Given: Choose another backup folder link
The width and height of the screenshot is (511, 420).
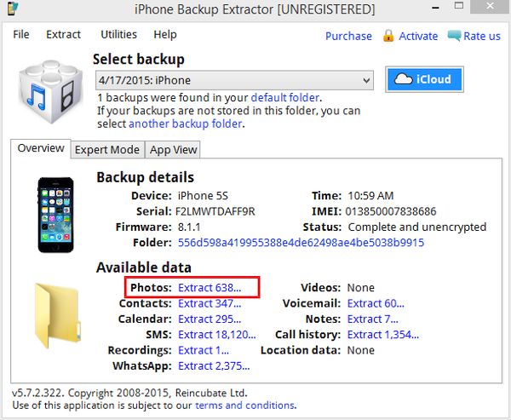Looking at the screenshot, I should pyautogui.click(x=186, y=124).
